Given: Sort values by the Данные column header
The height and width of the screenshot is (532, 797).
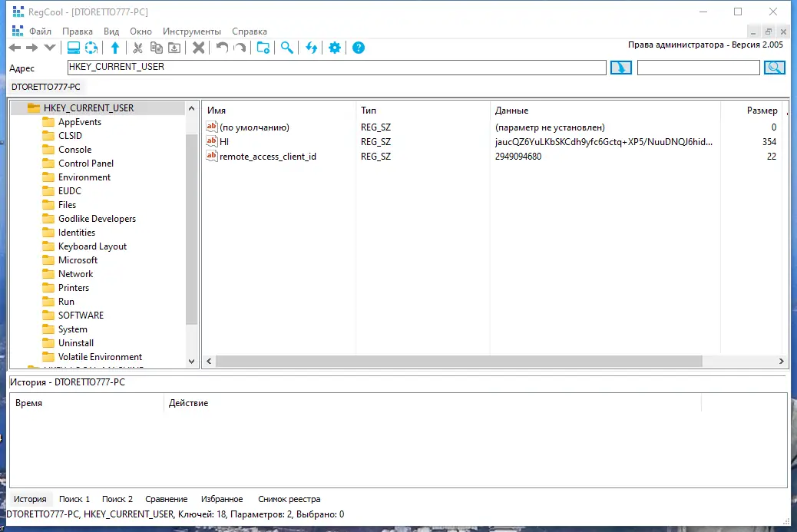Looking at the screenshot, I should coord(605,111).
